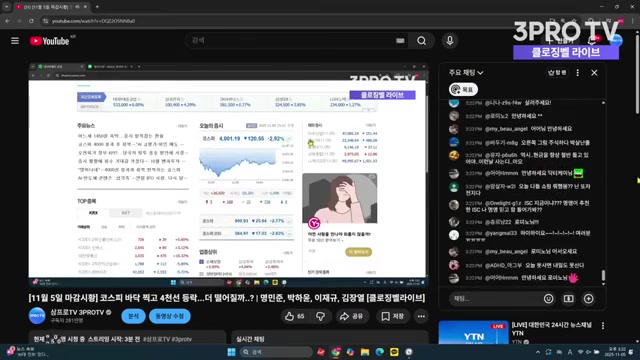
Task: Send a Super Chat with dollar icon
Action: coord(569,299)
